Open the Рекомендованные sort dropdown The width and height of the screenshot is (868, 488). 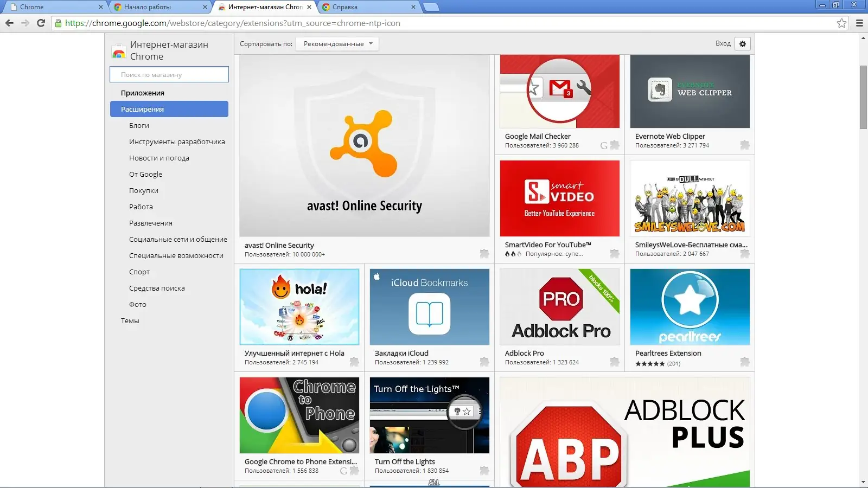[x=337, y=44]
